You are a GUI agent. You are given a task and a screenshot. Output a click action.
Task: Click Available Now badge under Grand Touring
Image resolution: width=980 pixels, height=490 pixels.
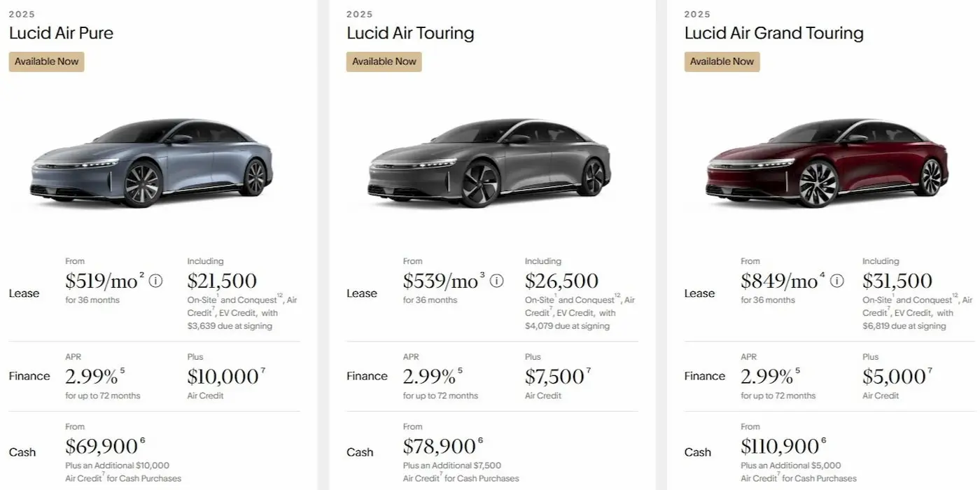pos(722,62)
